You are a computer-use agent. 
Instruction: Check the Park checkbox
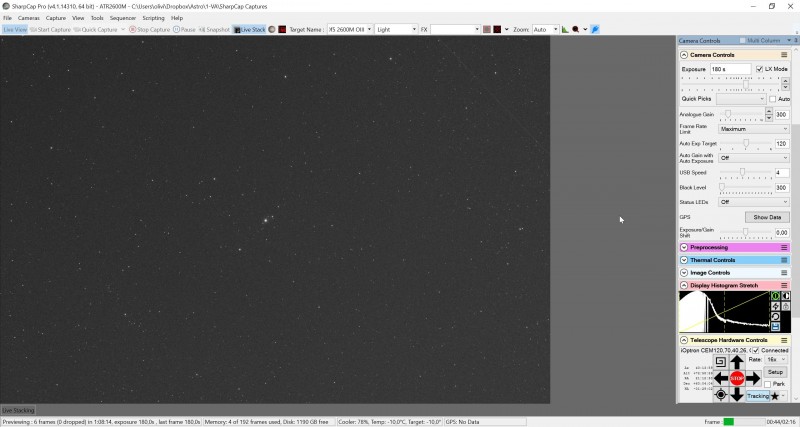(767, 384)
